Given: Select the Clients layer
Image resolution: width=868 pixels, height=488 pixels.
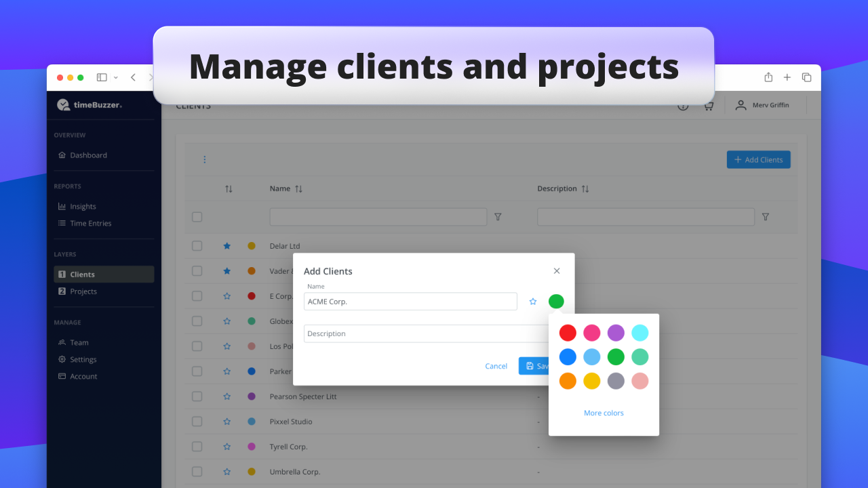Looking at the screenshot, I should 104,274.
